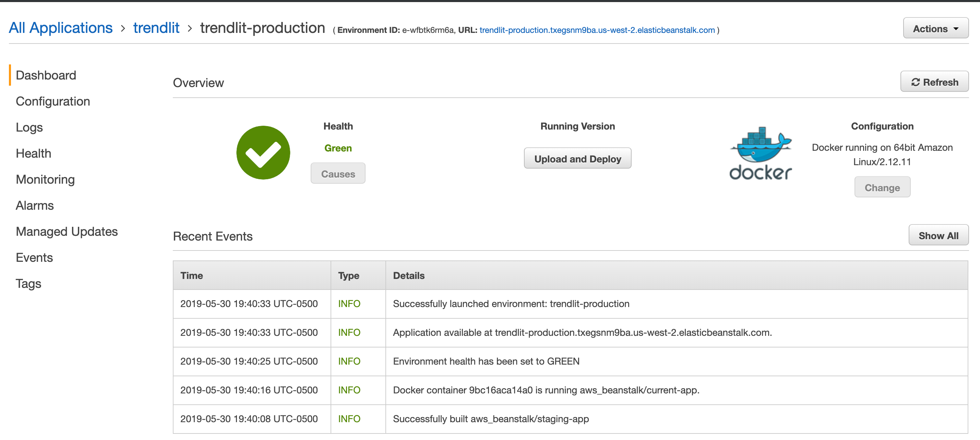Click the Overview heading

(198, 83)
